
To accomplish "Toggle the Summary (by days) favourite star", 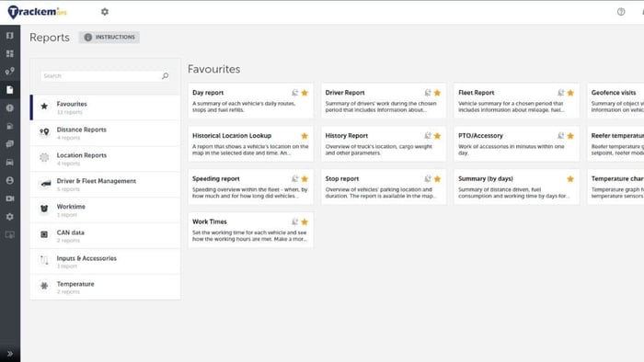I will (570, 179).
